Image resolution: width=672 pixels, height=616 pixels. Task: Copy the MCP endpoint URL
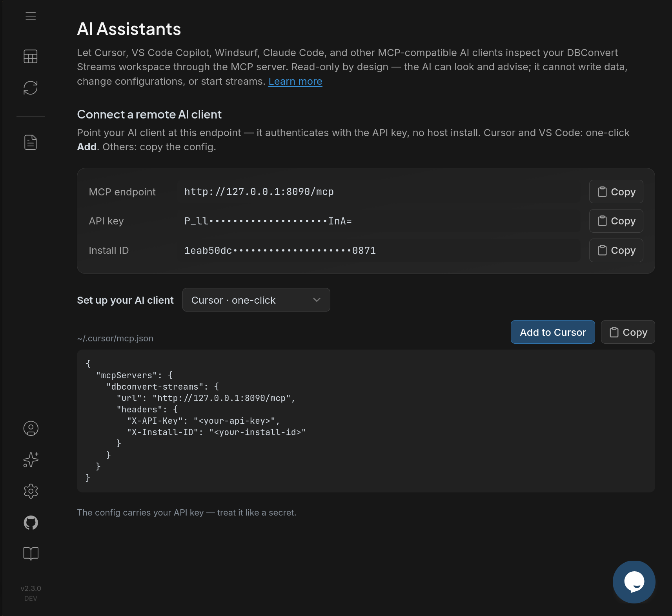coord(616,191)
